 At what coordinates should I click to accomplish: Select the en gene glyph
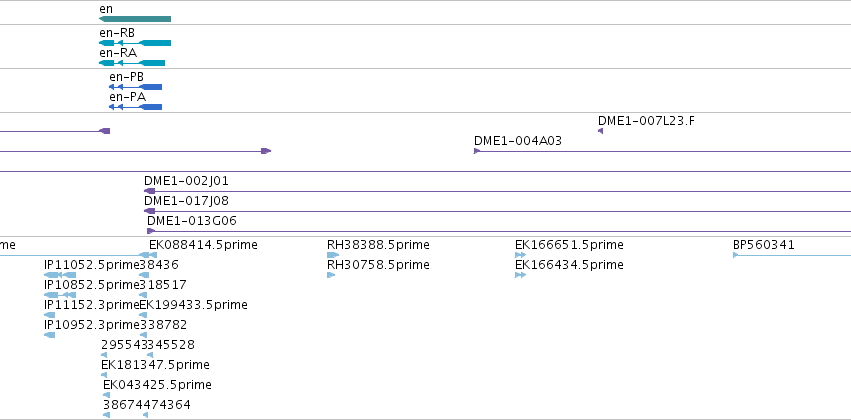pos(135,19)
